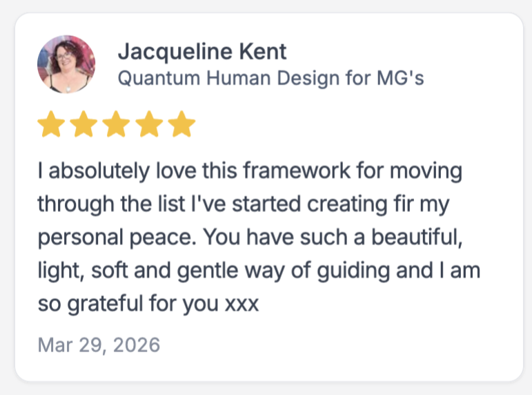Click the fourth gold rating star

(149, 125)
